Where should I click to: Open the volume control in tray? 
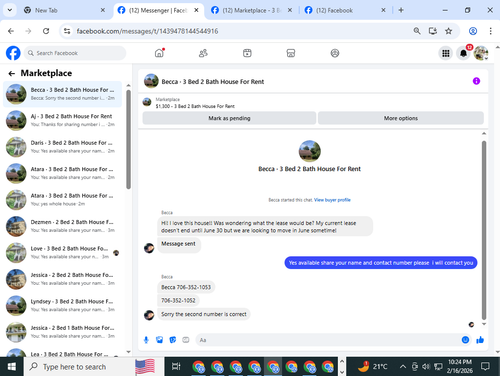click(x=426, y=367)
